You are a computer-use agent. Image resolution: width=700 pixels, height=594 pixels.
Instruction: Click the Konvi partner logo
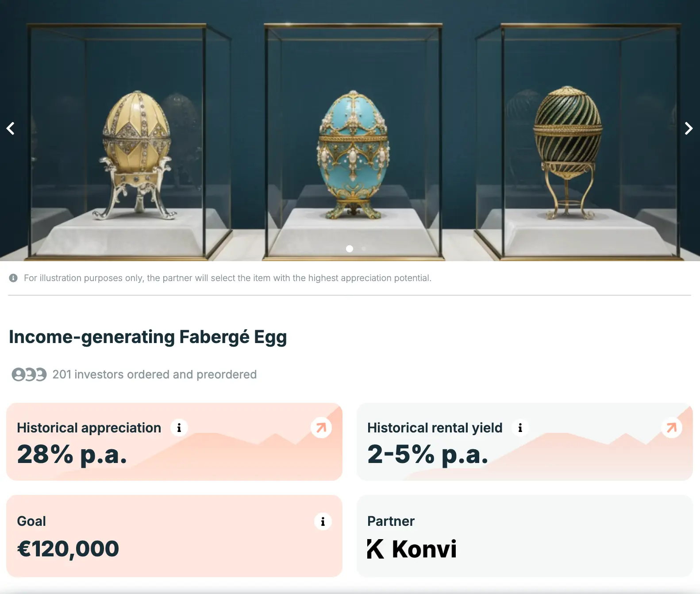click(x=412, y=549)
